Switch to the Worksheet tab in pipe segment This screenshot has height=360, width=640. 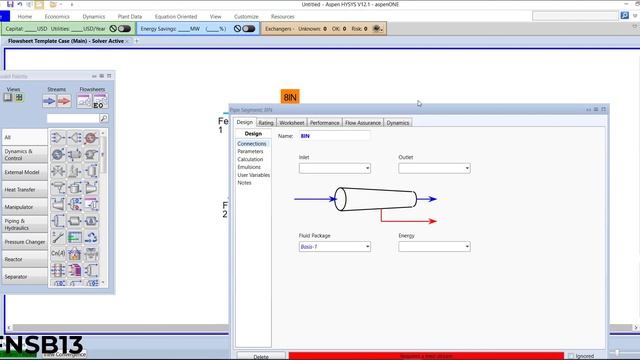(x=291, y=122)
